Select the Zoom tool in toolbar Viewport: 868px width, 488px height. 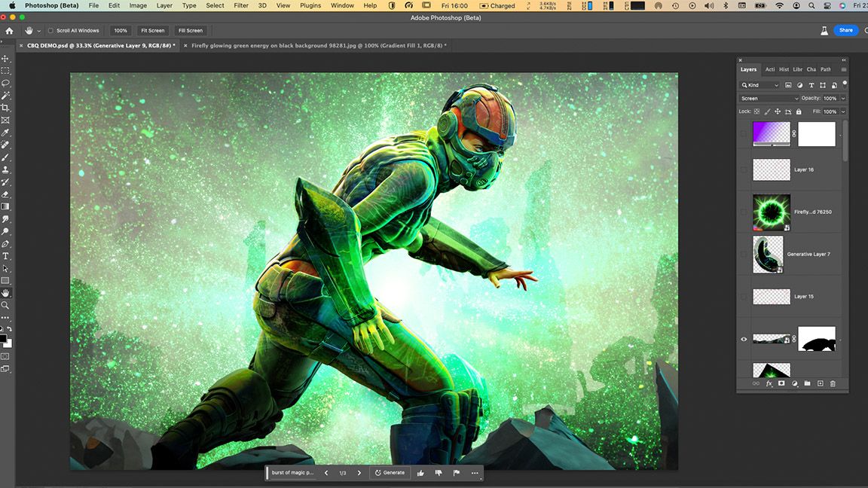[5, 306]
